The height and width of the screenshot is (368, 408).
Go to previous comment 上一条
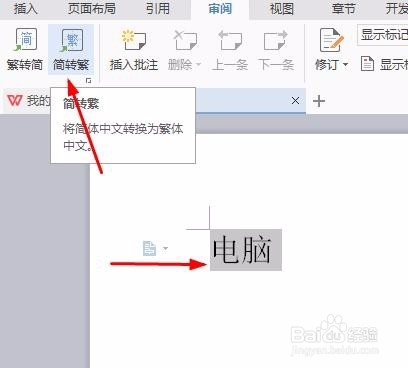coord(230,40)
